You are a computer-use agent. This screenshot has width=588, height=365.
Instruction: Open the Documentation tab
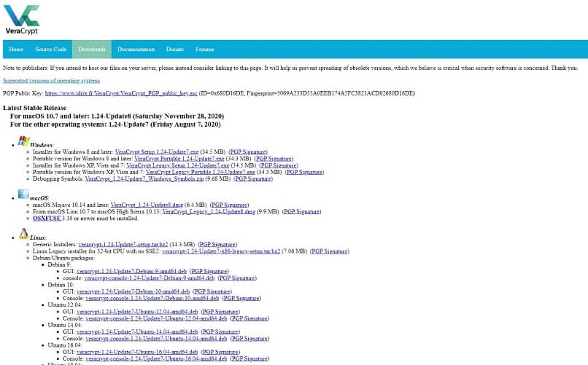(x=136, y=50)
